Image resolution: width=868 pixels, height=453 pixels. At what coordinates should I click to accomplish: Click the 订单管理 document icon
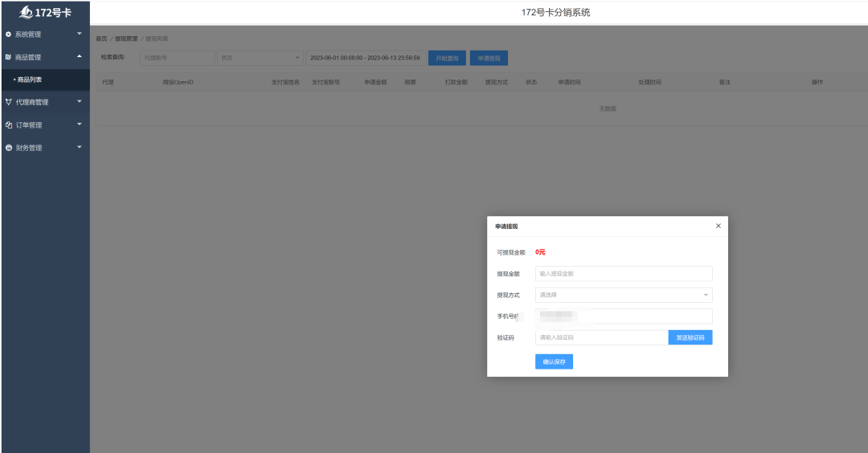pyautogui.click(x=8, y=125)
